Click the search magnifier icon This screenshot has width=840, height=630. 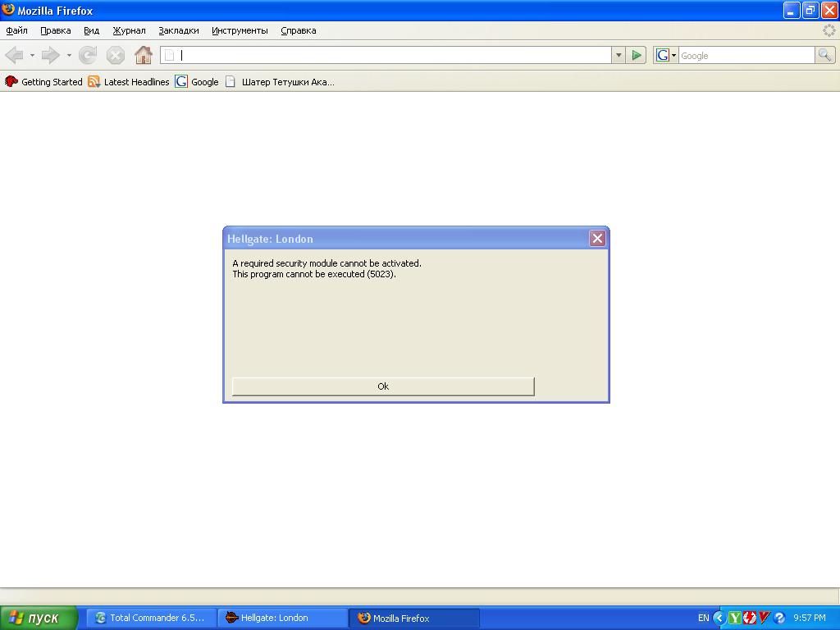click(825, 55)
